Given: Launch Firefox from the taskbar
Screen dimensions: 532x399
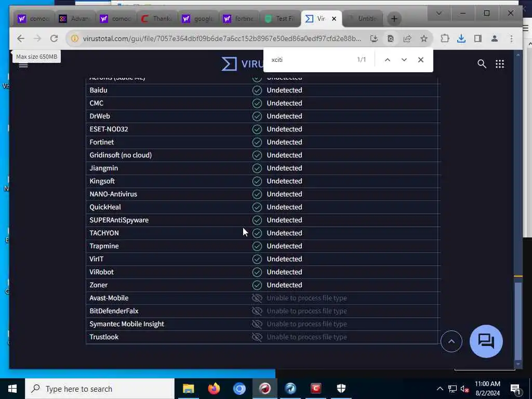Looking at the screenshot, I should pyautogui.click(x=214, y=389).
